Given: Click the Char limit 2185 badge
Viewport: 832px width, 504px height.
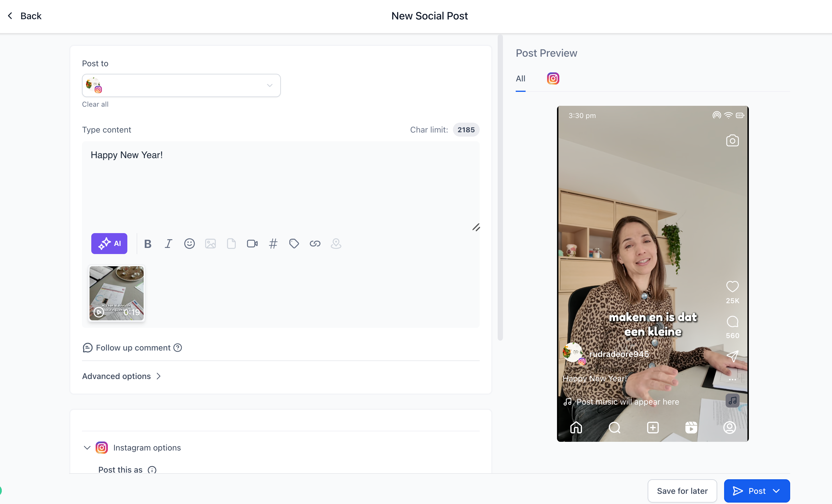Looking at the screenshot, I should coord(466,130).
